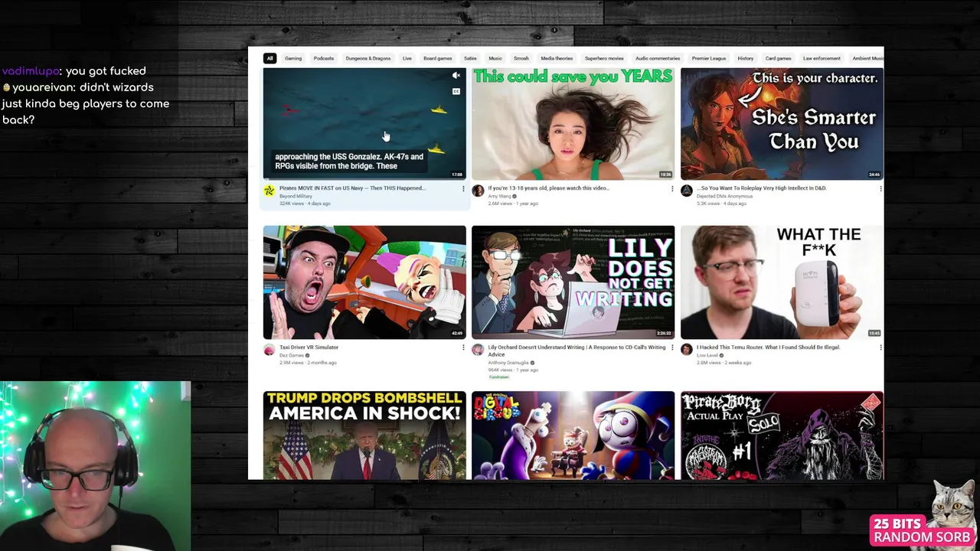This screenshot has height=551, width=980.
Task: Open title 'Pirates MOVE IN FAST on US Navy'
Action: point(352,188)
